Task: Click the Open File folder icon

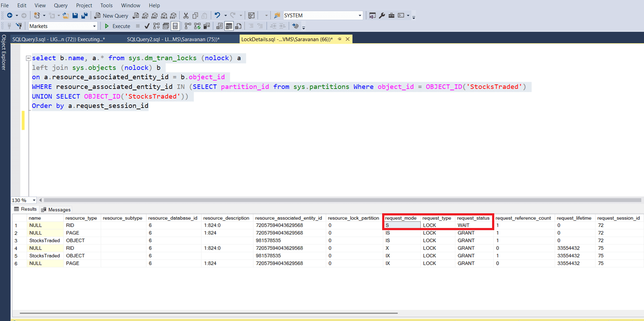Action: coord(66,16)
